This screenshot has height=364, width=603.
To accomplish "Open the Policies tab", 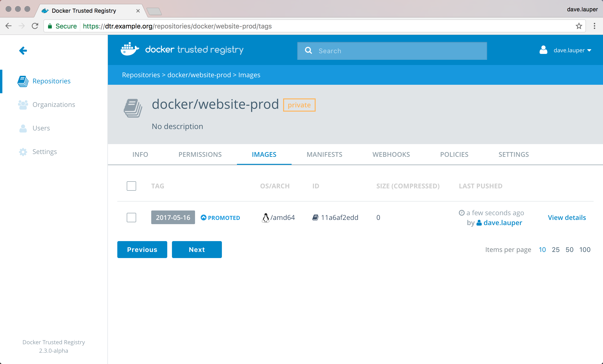I will (x=454, y=154).
